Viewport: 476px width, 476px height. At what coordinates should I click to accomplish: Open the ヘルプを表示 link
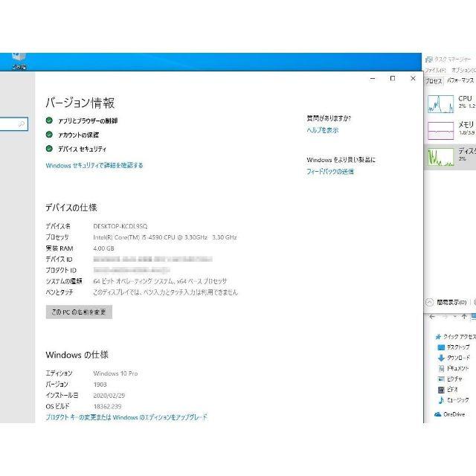pos(322,130)
